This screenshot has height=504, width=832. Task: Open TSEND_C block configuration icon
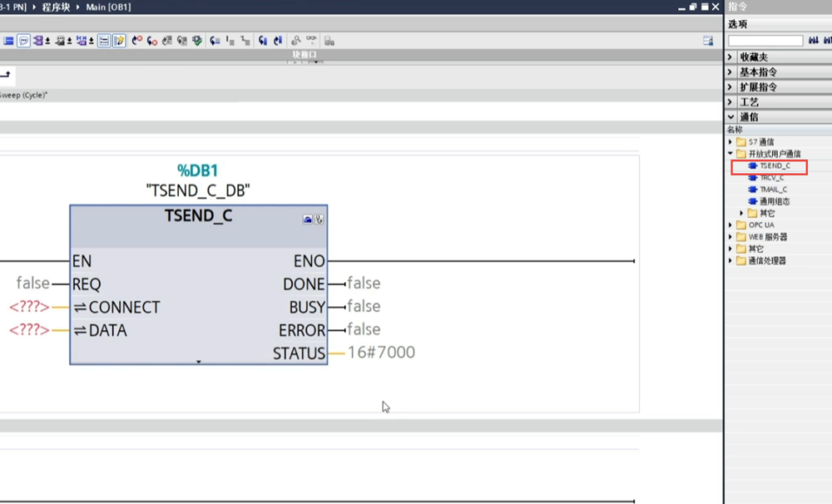point(308,220)
